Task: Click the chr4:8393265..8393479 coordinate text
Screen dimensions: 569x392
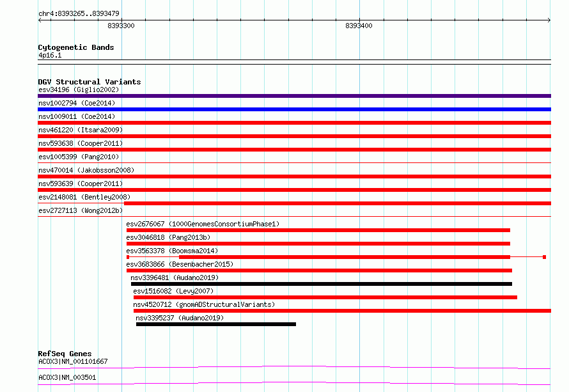Action: pyautogui.click(x=79, y=13)
